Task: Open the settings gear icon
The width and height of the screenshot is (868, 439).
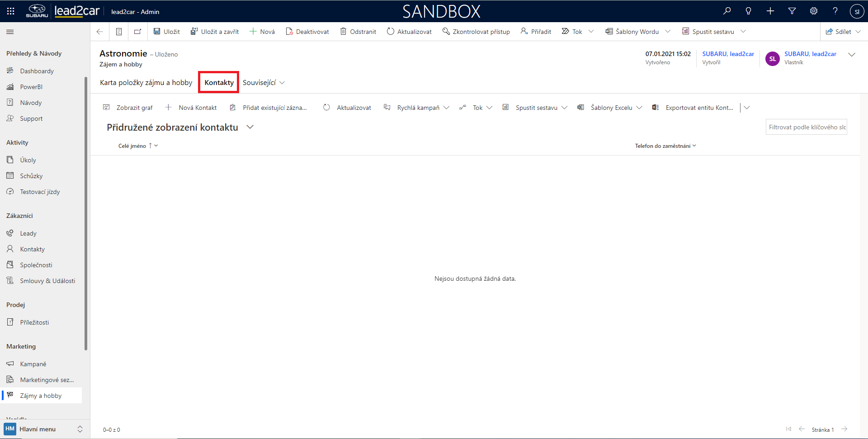Action: (x=814, y=11)
